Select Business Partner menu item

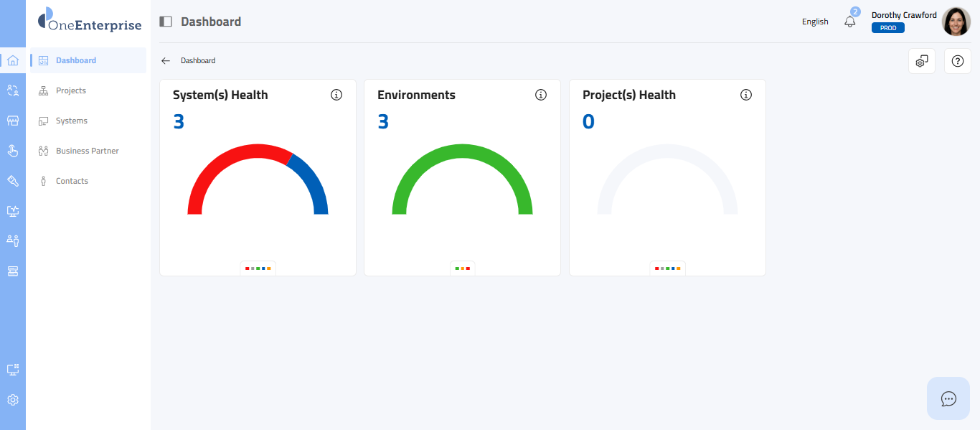point(87,151)
